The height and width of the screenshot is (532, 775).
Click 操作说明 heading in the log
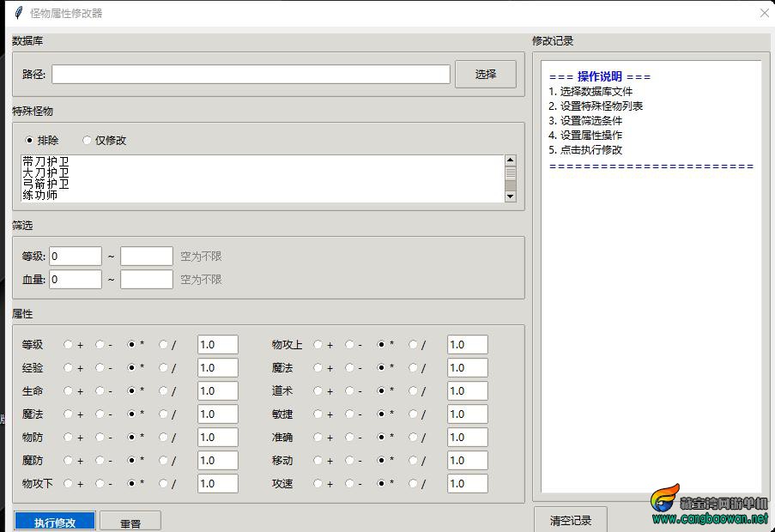(600, 76)
